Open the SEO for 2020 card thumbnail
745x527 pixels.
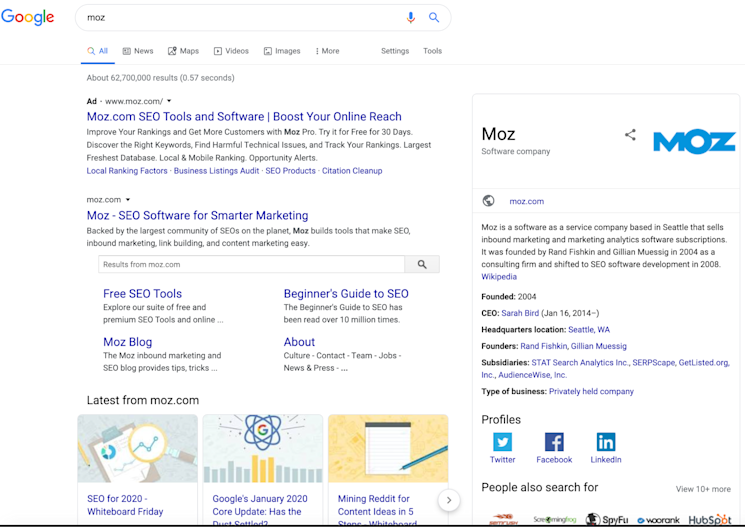click(137, 449)
